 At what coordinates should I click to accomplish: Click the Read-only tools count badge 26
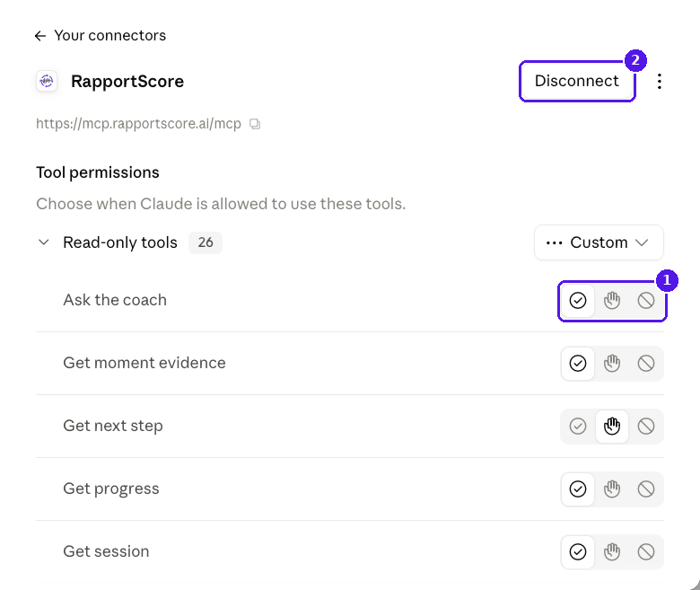pos(206,242)
